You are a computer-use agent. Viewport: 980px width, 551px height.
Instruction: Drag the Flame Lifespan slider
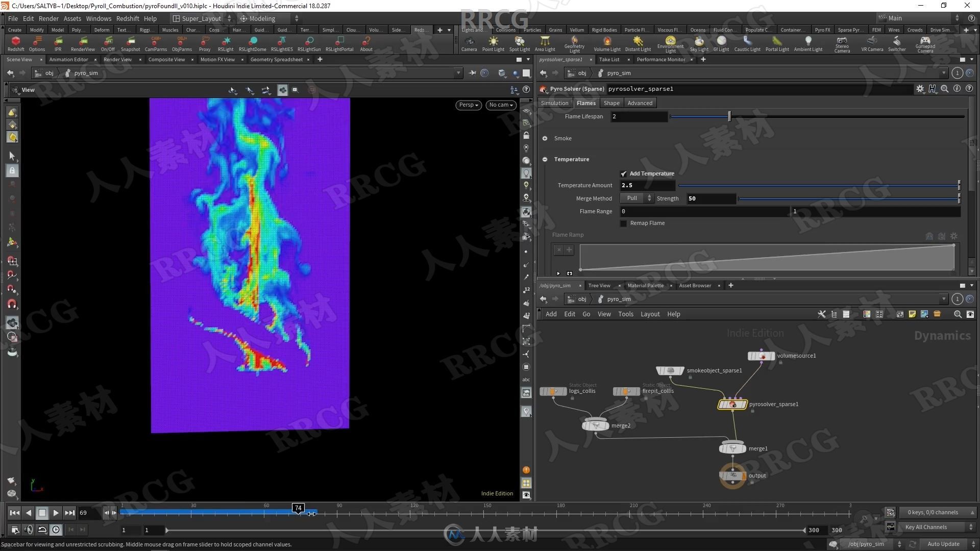tap(728, 116)
